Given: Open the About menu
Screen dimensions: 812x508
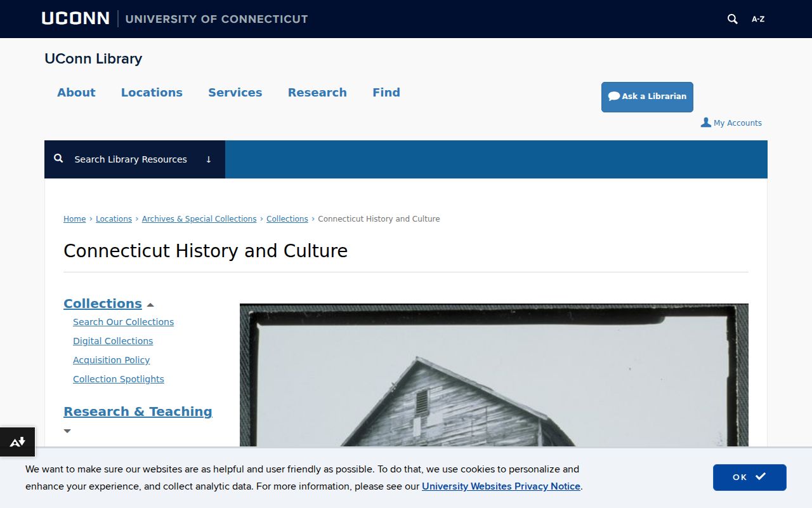Looking at the screenshot, I should point(76,92).
